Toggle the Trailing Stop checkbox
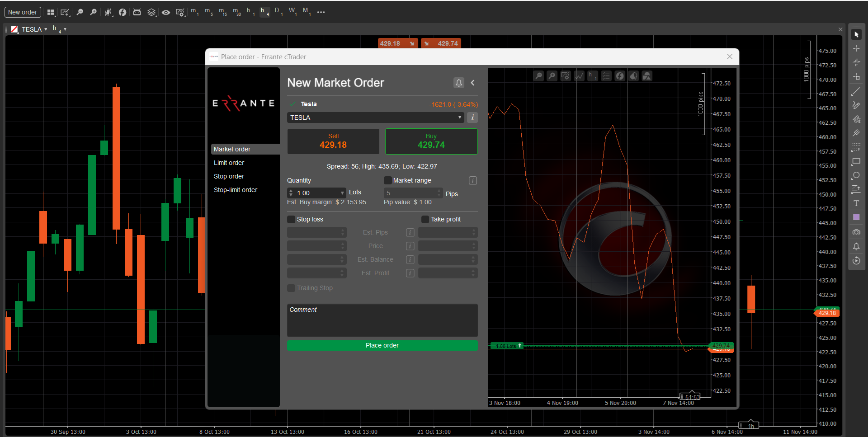The height and width of the screenshot is (437, 868). coord(291,288)
